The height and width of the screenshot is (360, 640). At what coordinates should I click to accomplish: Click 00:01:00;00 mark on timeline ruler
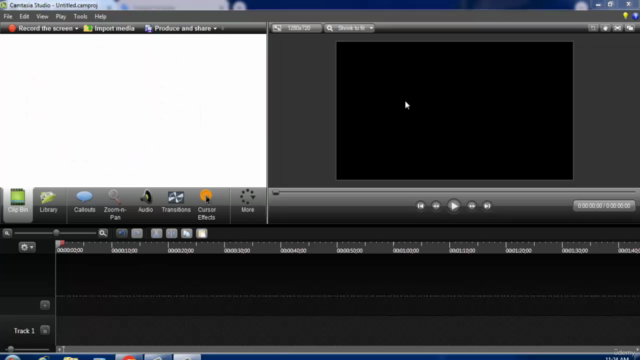(x=406, y=251)
